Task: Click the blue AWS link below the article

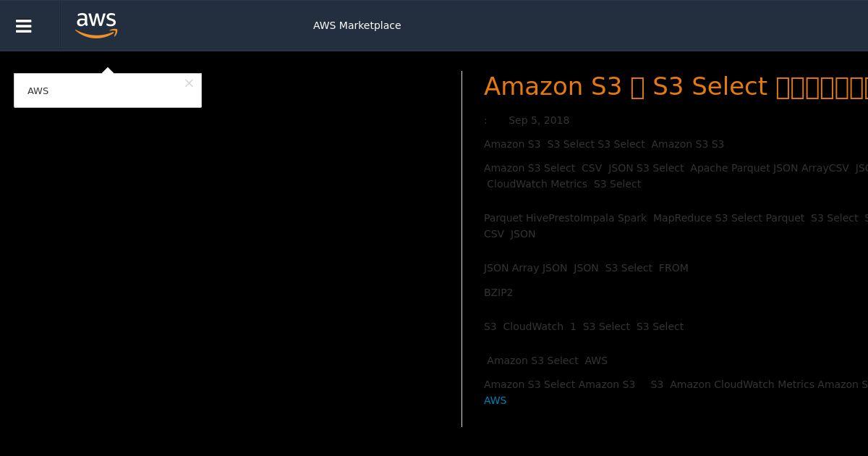Action: coord(495,400)
